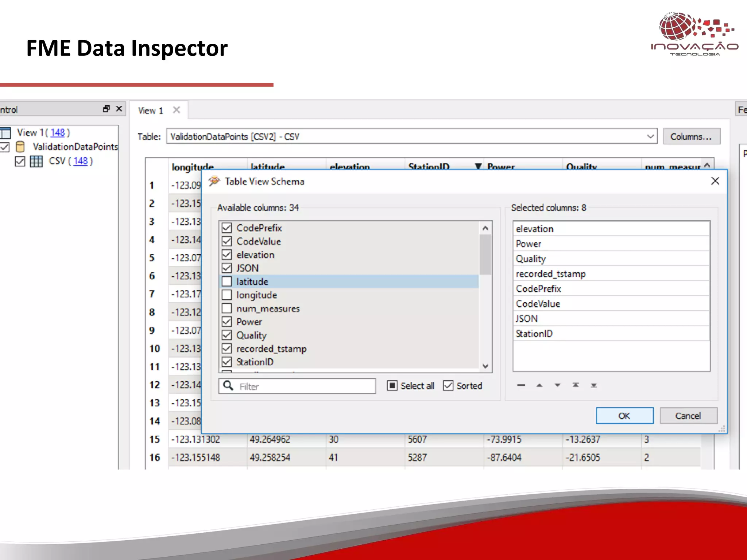Click the Table View Schema title icon
Image resolution: width=747 pixels, height=560 pixels.
pyautogui.click(x=214, y=181)
